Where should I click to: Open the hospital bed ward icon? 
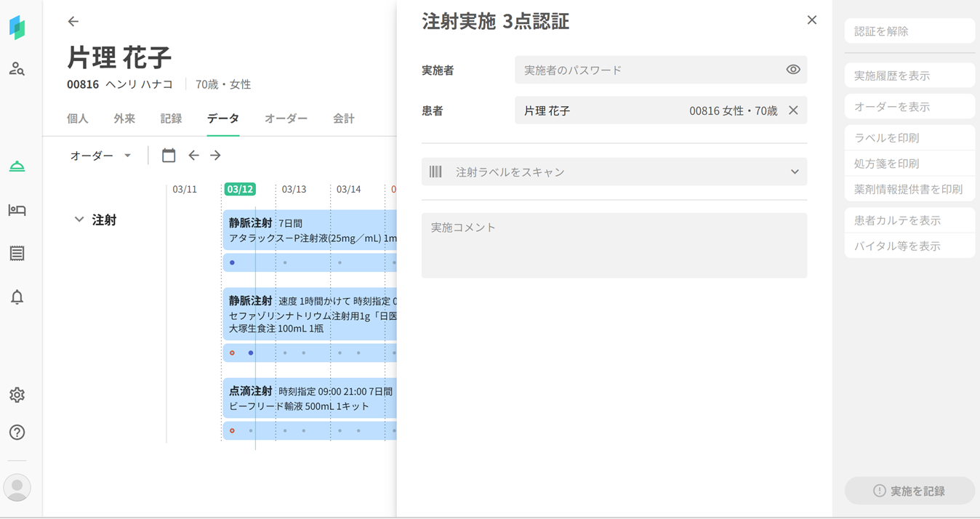(17, 210)
